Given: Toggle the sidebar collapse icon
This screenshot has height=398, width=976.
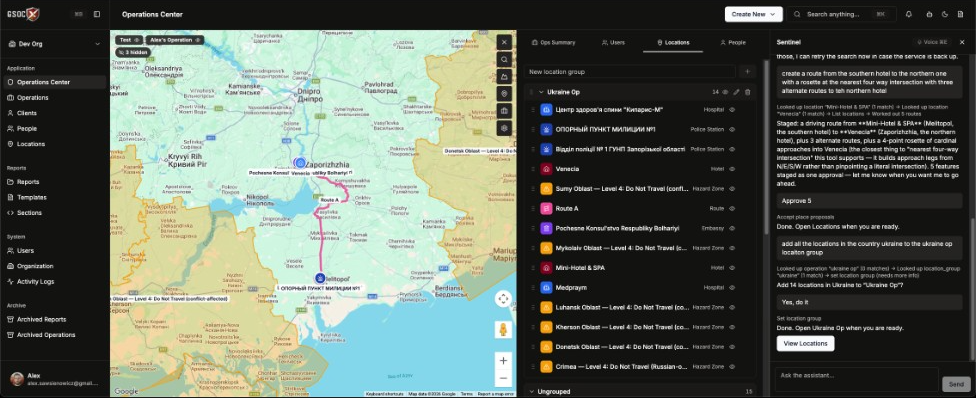Looking at the screenshot, I should (x=96, y=14).
